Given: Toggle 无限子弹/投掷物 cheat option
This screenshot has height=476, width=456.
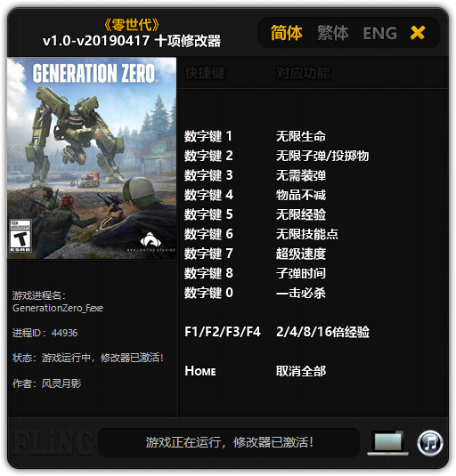Looking at the screenshot, I should [x=322, y=156].
